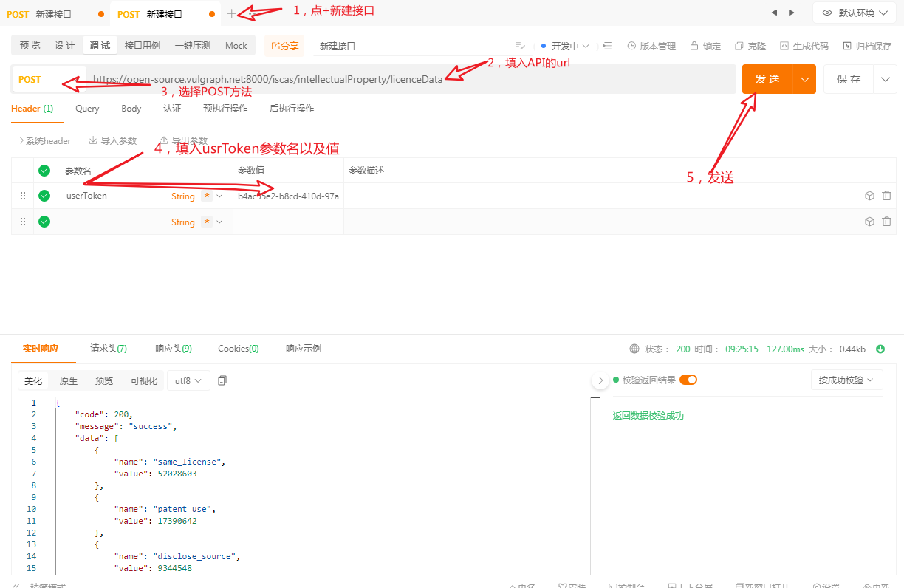
Task: Click the API URL input field
Action: click(411, 79)
